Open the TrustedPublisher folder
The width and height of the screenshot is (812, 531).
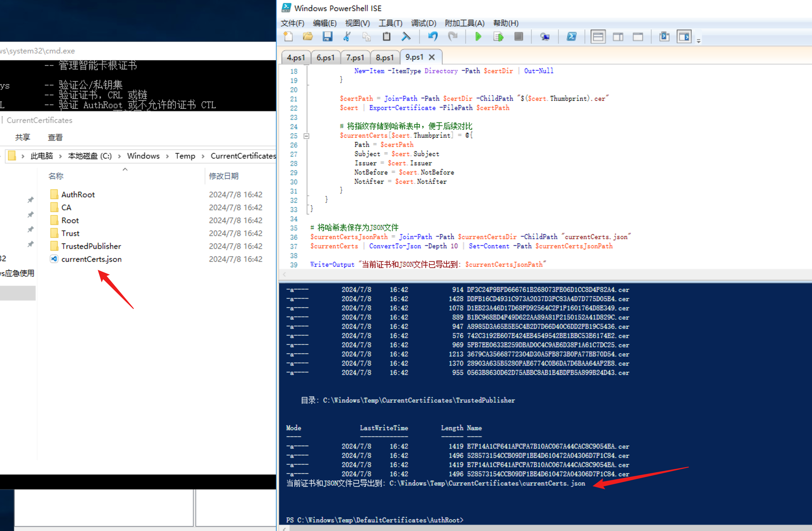(91, 246)
